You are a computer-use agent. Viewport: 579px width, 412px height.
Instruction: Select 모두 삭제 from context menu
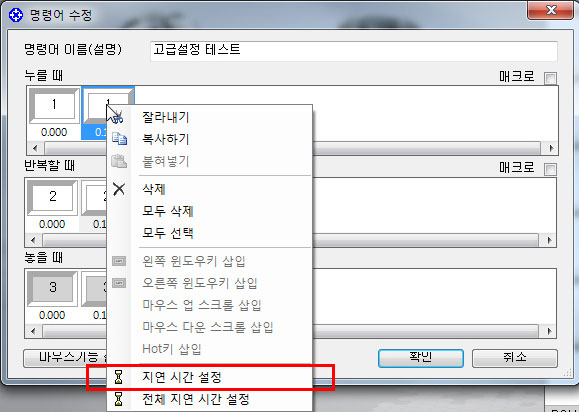pyautogui.click(x=168, y=211)
